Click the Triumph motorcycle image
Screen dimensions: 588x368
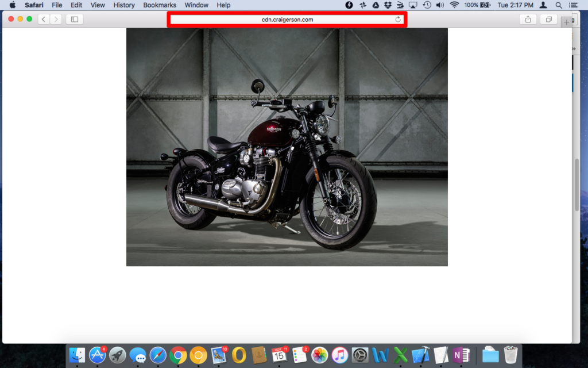pos(287,147)
